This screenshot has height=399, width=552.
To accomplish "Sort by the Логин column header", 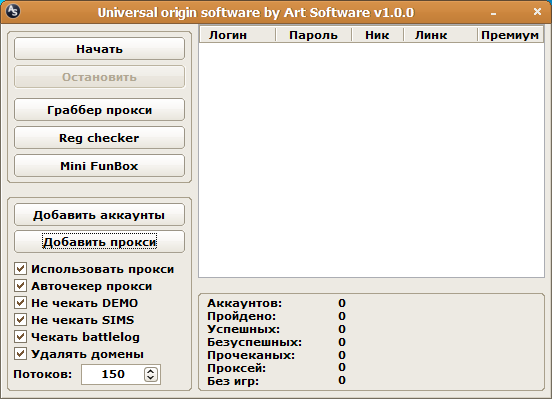I will 238,35.
